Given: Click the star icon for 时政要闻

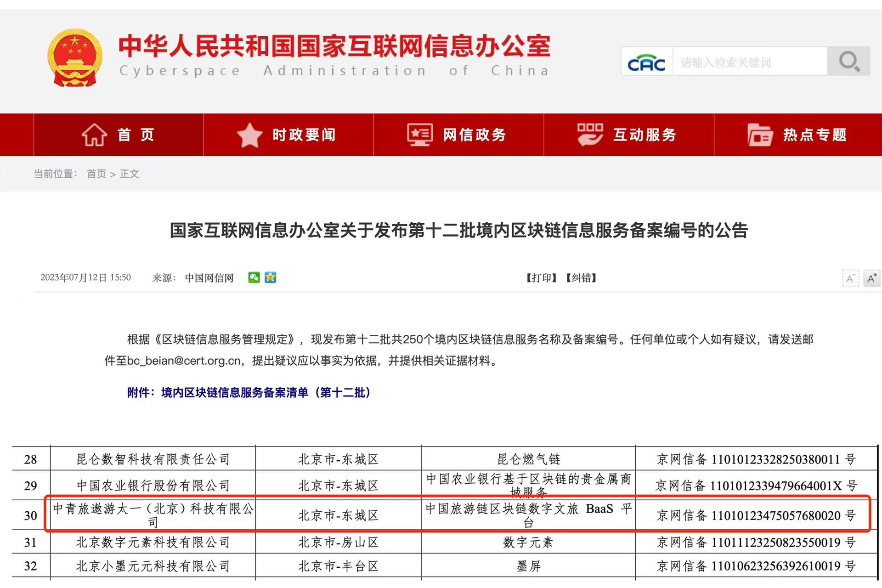Looking at the screenshot, I should (249, 135).
